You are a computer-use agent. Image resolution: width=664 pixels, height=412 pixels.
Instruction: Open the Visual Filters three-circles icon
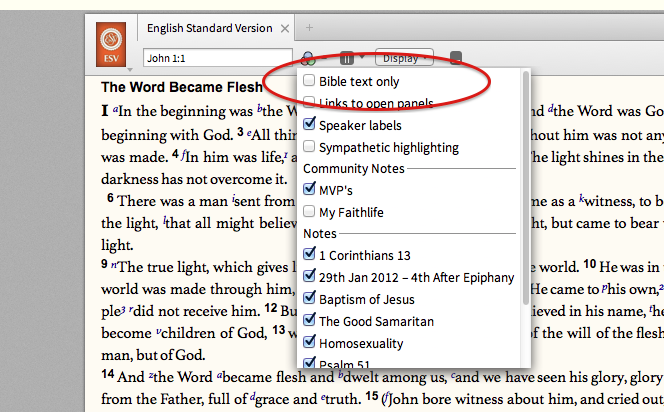click(308, 58)
